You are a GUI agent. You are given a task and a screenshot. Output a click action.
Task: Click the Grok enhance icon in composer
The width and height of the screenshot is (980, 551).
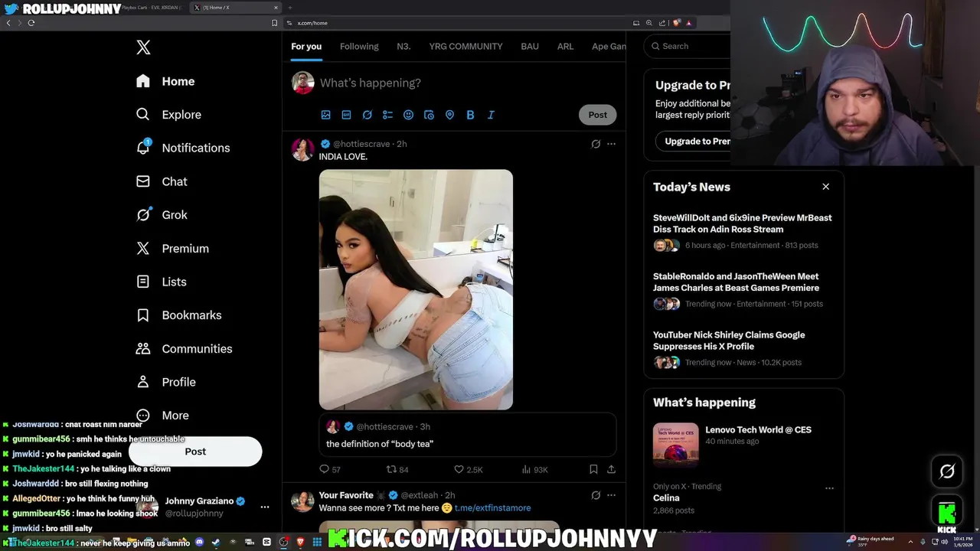click(367, 115)
